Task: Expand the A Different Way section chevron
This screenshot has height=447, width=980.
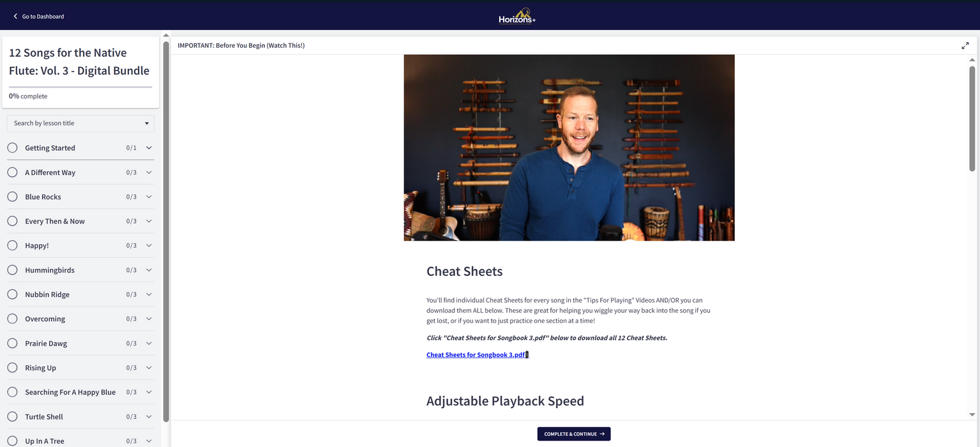Action: click(149, 172)
